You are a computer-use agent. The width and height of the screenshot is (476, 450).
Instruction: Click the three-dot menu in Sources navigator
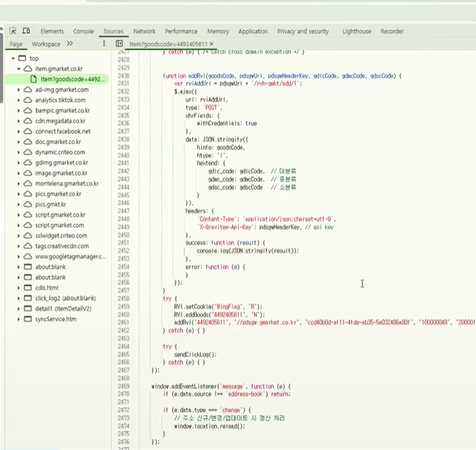104,44
